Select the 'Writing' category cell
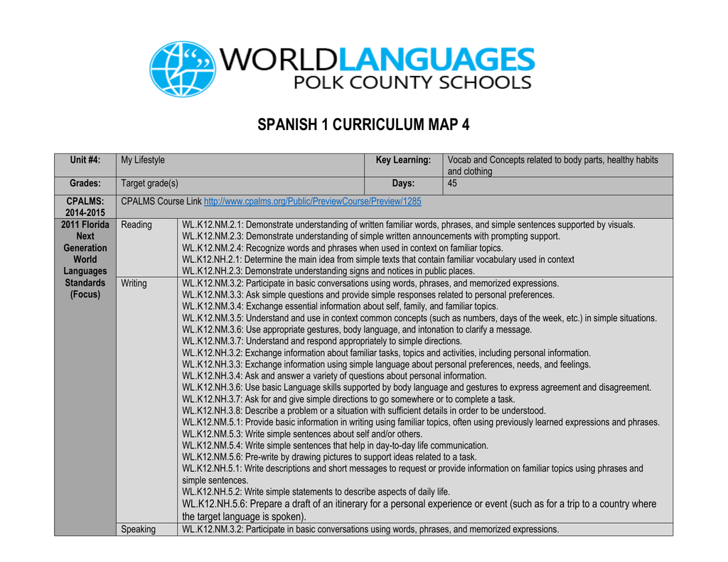 [134, 283]
